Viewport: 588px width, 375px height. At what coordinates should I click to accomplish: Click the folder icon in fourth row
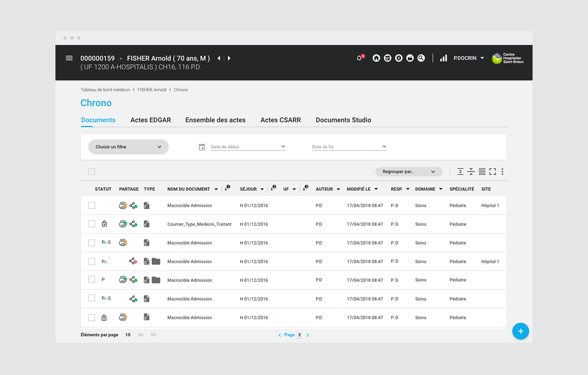point(156,261)
